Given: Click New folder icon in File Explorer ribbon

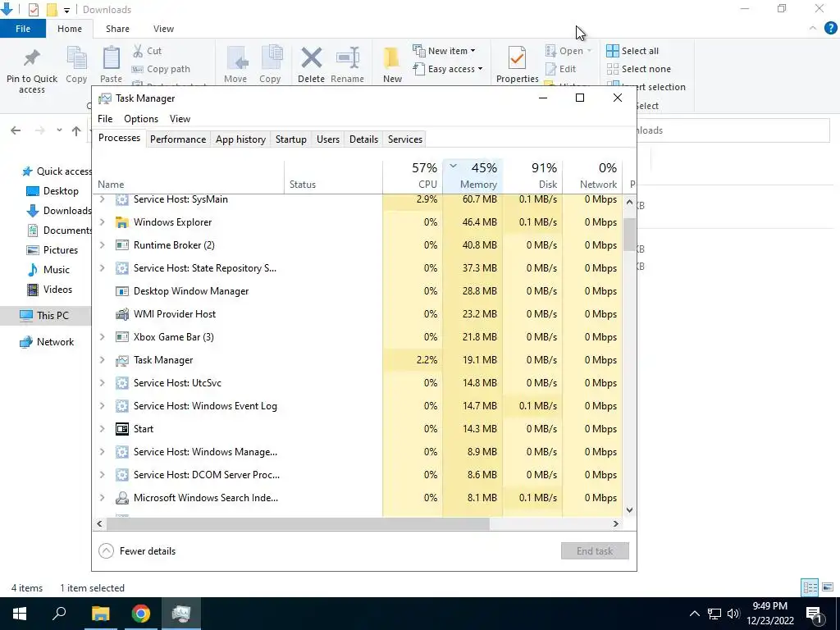Looking at the screenshot, I should point(391,58).
